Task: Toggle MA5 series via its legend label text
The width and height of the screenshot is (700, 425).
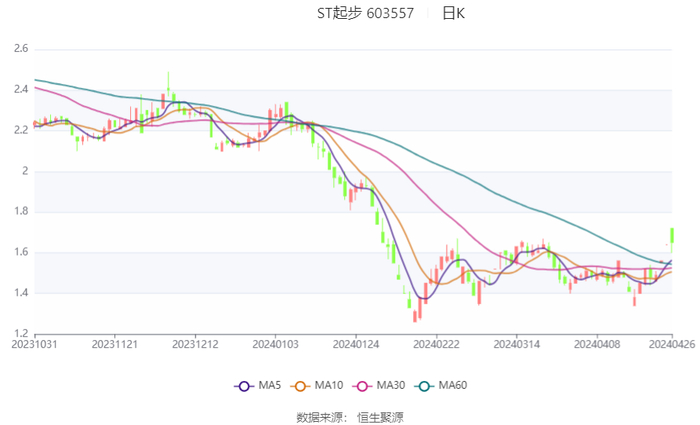Action: click(269, 386)
